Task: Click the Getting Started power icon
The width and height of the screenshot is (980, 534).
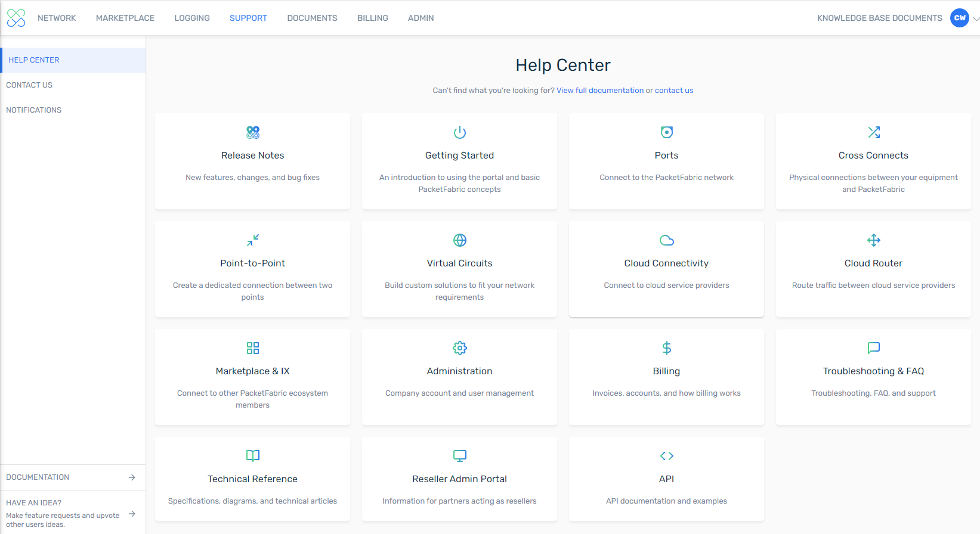Action: tap(460, 132)
